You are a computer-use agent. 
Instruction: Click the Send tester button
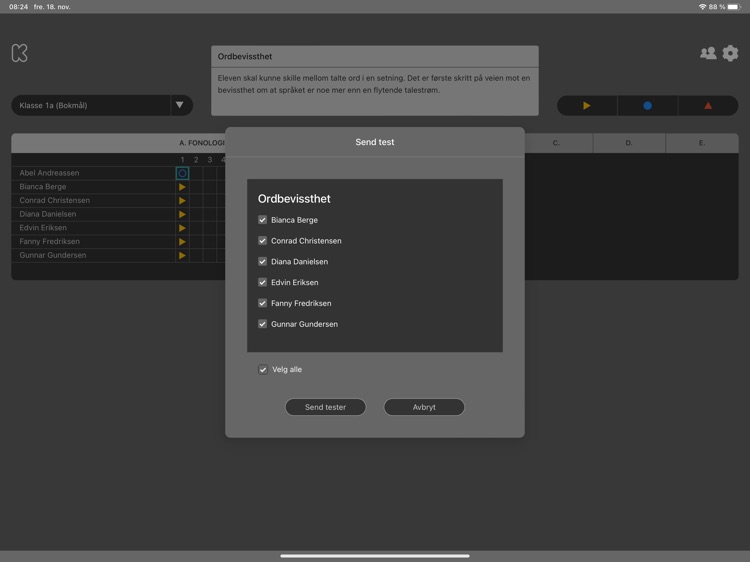pos(325,407)
